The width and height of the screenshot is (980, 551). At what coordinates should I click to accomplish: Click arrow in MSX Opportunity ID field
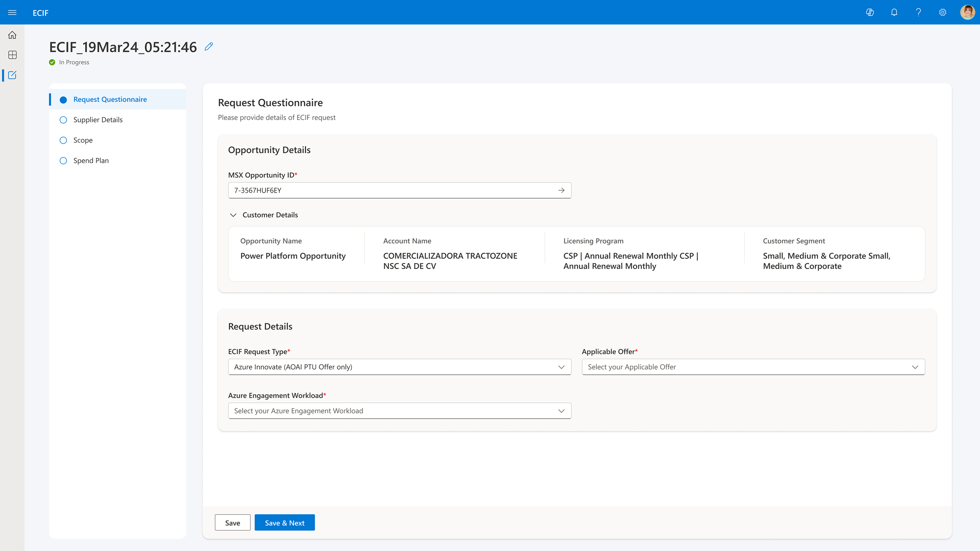(x=561, y=190)
